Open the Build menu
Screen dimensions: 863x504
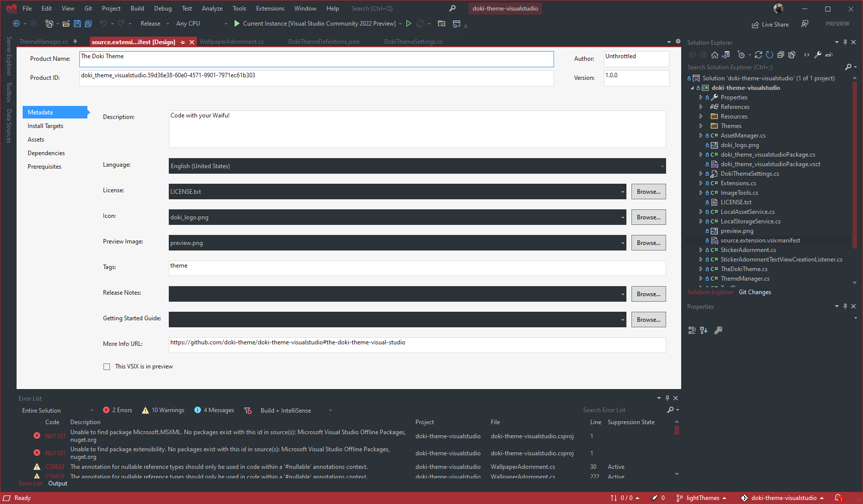coord(137,9)
